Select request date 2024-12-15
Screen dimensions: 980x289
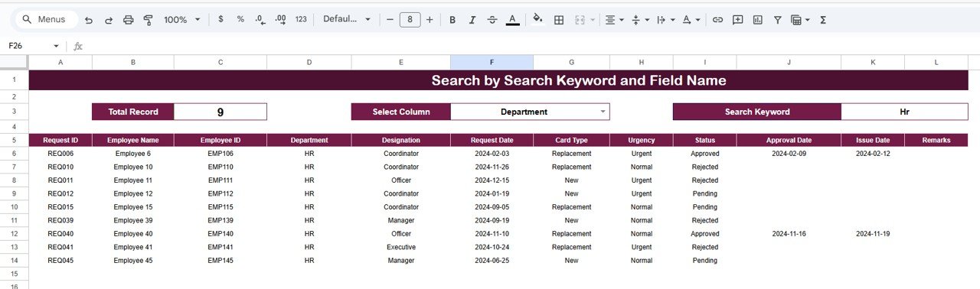492,180
